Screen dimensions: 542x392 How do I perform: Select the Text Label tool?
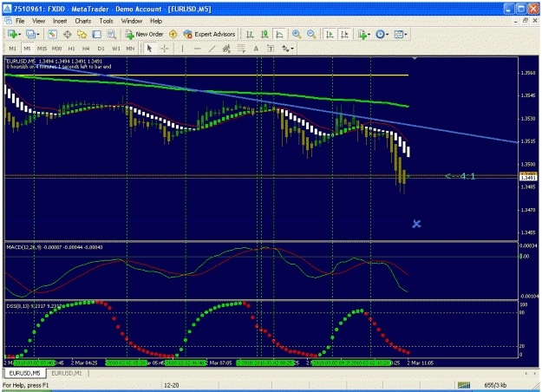(x=271, y=49)
